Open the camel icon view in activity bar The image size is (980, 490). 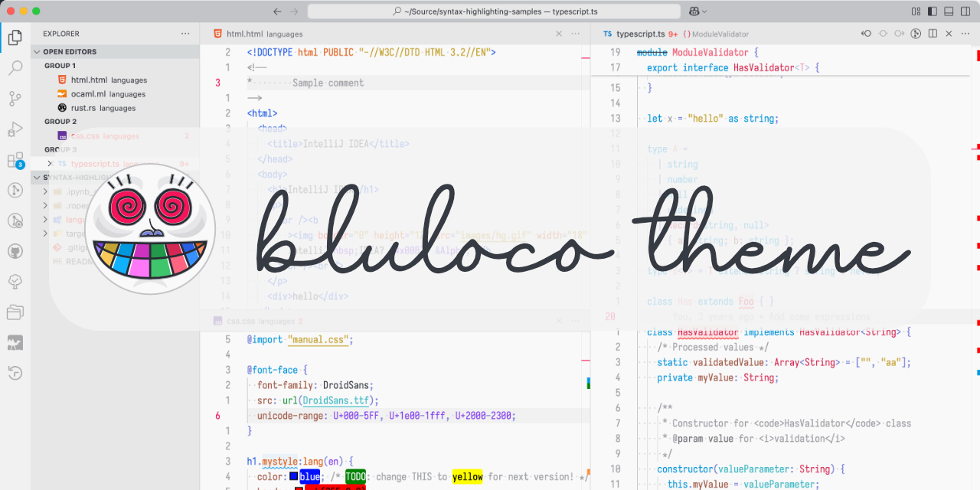point(15,343)
